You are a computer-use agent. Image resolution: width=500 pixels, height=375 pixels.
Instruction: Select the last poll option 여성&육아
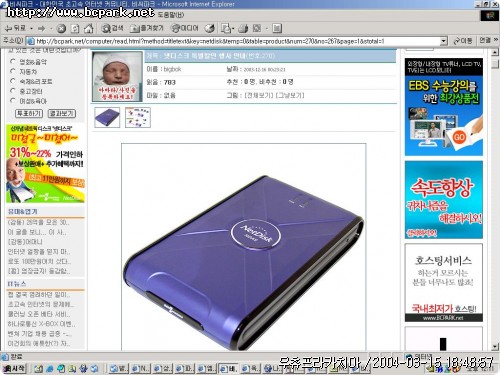pyautogui.click(x=13, y=100)
